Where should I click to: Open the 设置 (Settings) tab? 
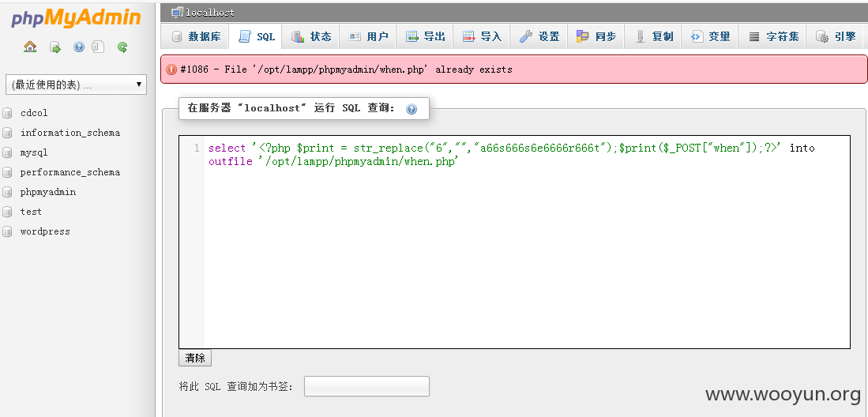coord(539,36)
